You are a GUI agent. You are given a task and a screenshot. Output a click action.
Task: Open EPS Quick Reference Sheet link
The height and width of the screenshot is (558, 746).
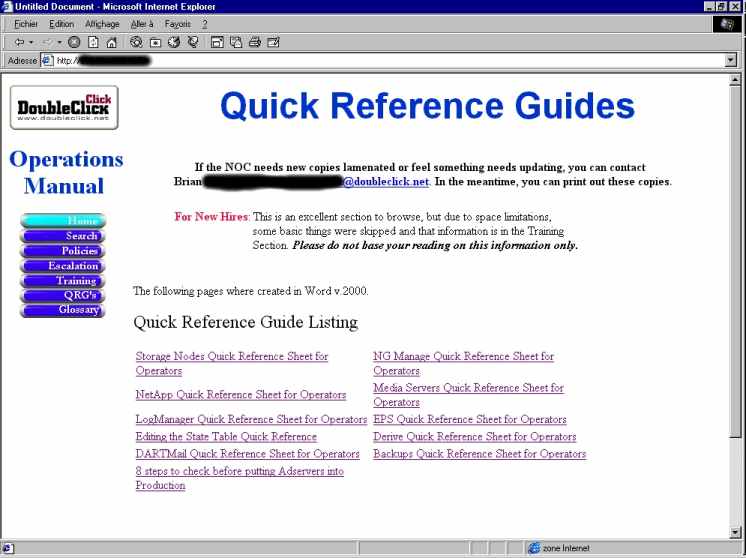(470, 419)
